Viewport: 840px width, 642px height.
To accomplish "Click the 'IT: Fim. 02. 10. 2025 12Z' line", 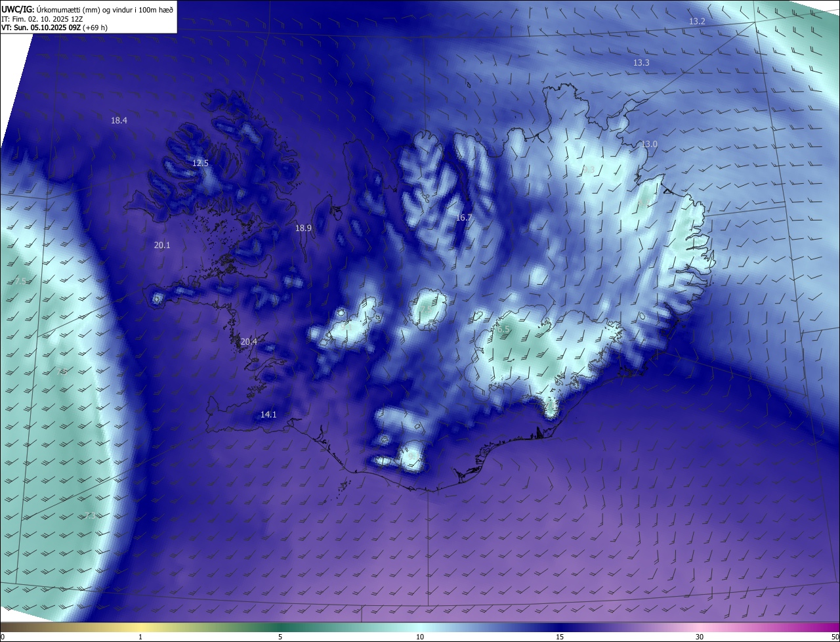I will 42,19.
